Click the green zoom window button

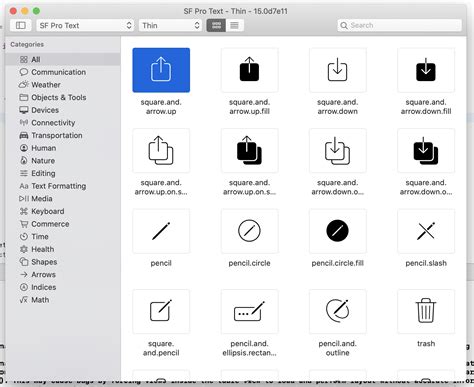point(36,11)
